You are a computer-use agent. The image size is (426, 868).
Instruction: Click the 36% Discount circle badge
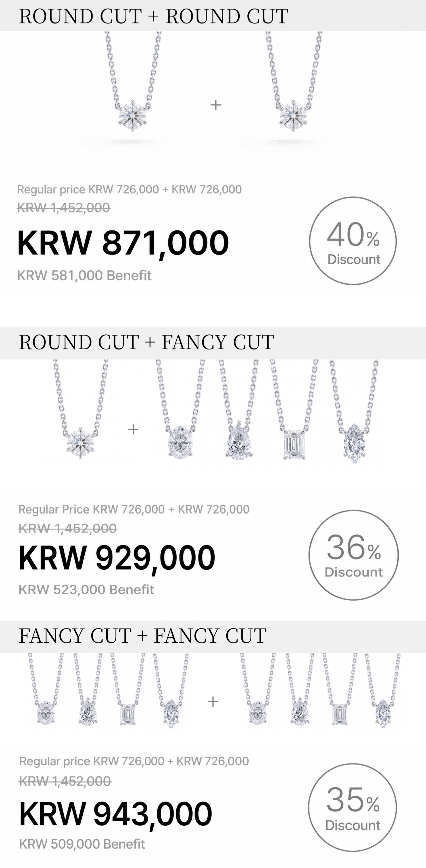pos(353,555)
